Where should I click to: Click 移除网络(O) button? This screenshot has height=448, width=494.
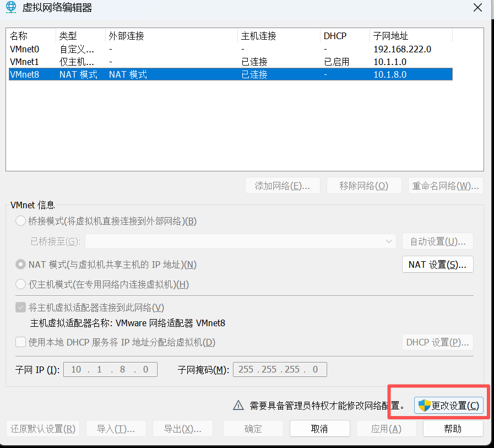point(364,186)
